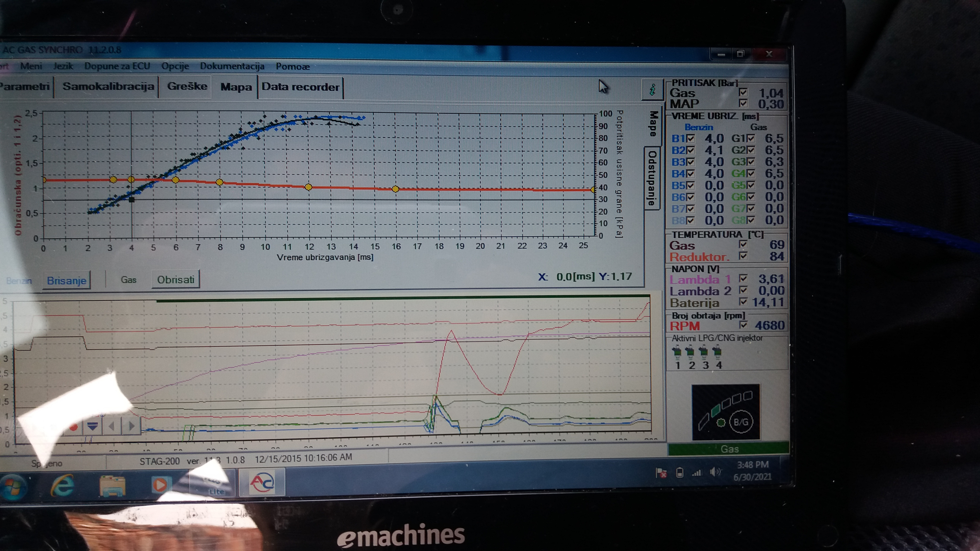Click the STAG-200 version status bar text
The height and width of the screenshot is (551, 980).
tap(245, 459)
